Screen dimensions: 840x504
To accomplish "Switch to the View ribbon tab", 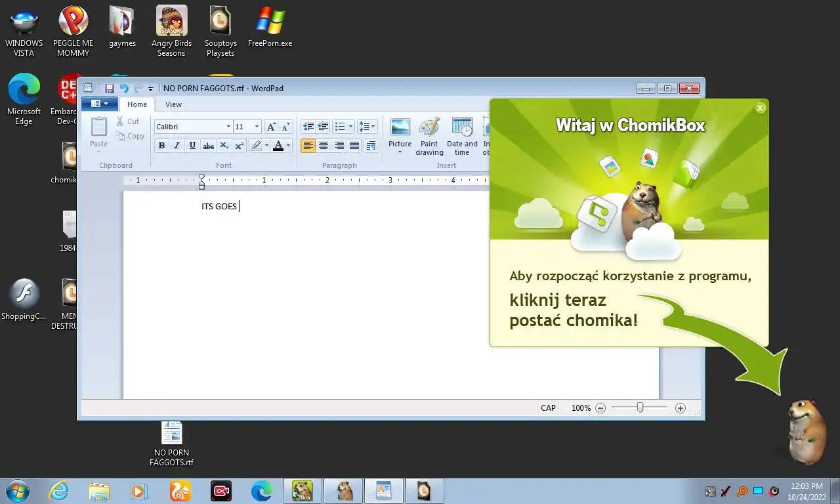I will 173,104.
